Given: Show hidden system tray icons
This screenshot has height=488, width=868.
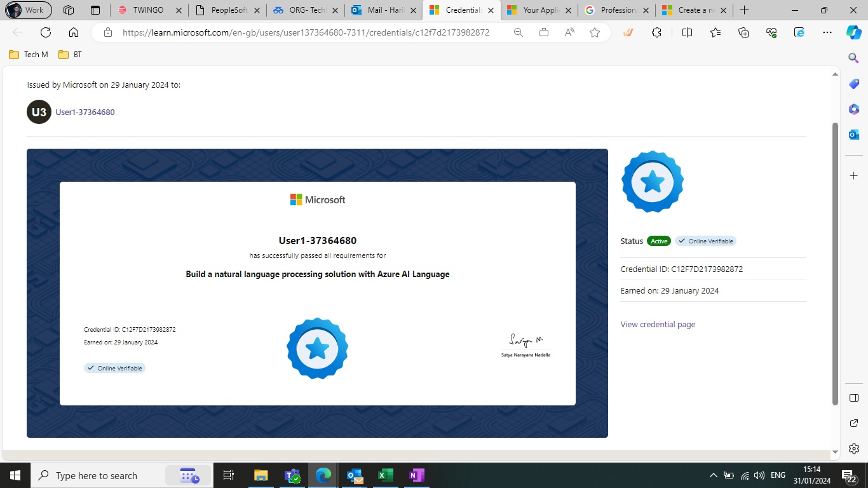Looking at the screenshot, I should pyautogui.click(x=713, y=475).
